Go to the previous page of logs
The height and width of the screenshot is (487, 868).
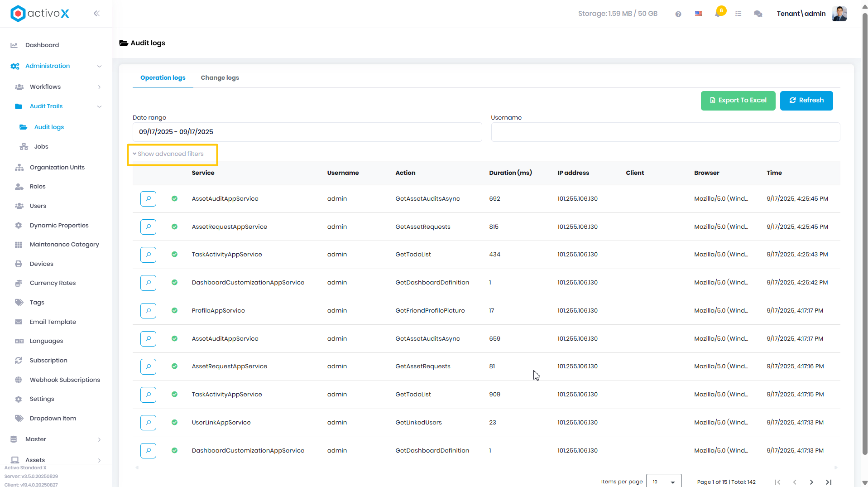(x=795, y=482)
